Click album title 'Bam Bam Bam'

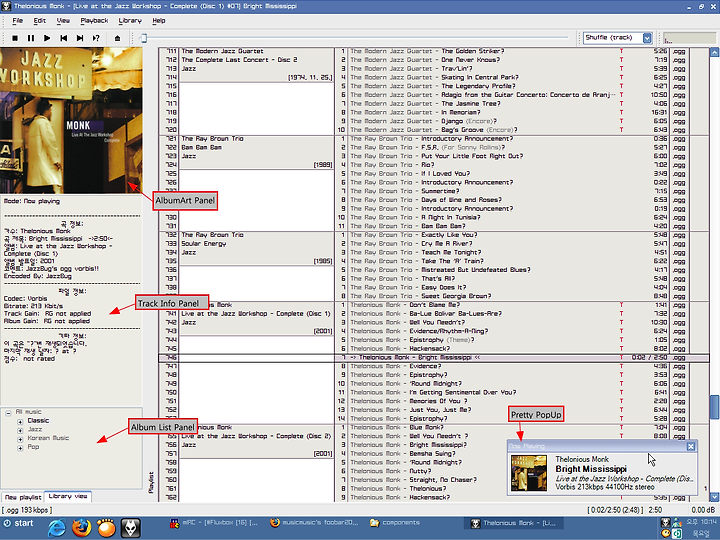pos(202,147)
